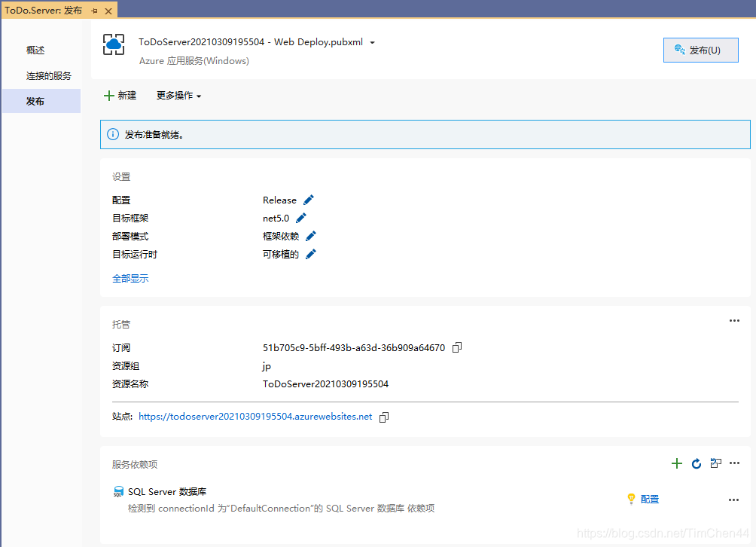Click the restore dependencies icon beside refresh
The image size is (756, 547).
pyautogui.click(x=716, y=463)
